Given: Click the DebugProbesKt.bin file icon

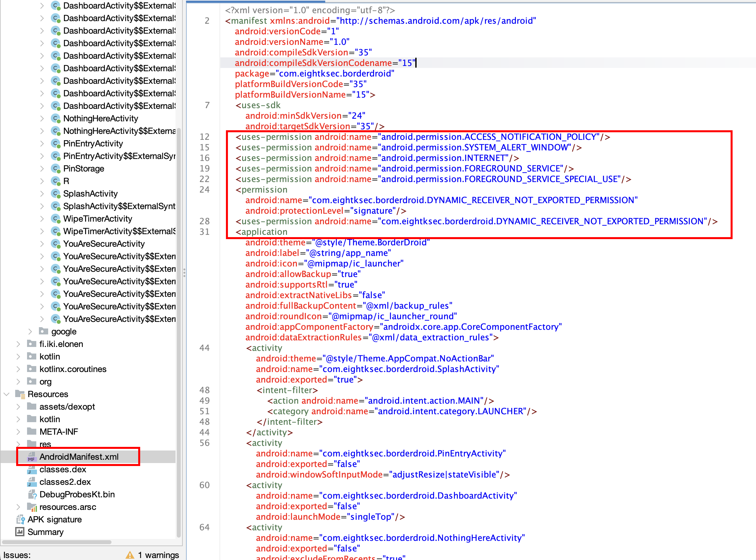Looking at the screenshot, I should 32,495.
